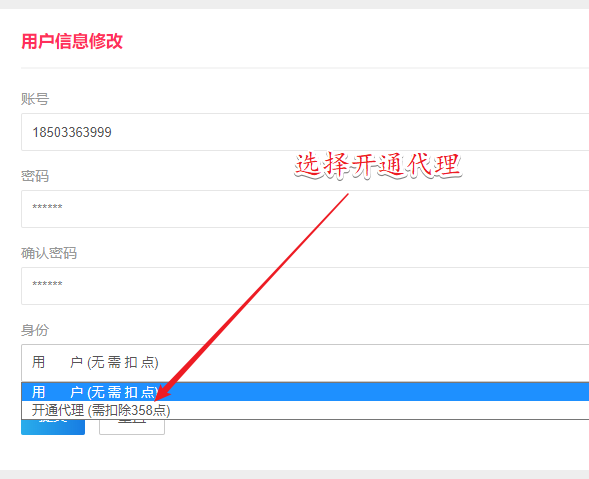This screenshot has height=479, width=589.
Task: Select highlighted option 用户 (无需扣点)
Action: pos(305,392)
